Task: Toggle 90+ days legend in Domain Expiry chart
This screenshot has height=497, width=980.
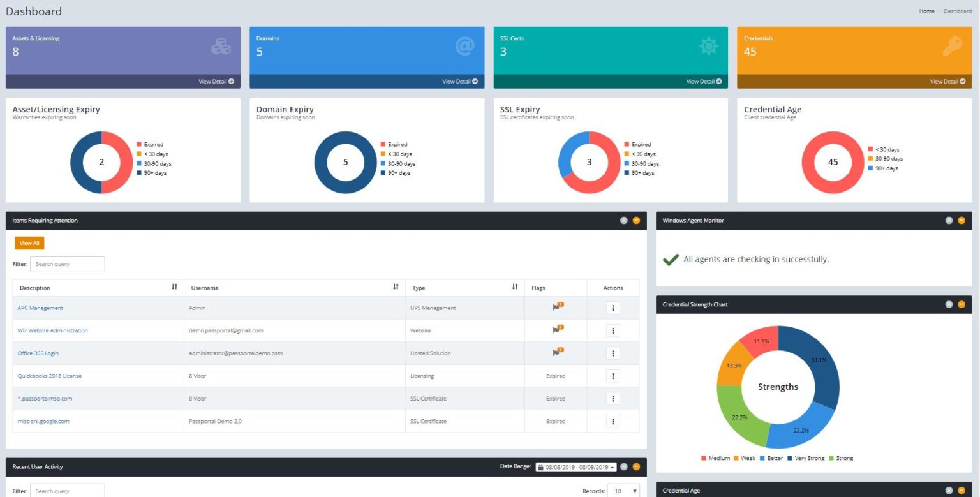Action: pyautogui.click(x=396, y=173)
